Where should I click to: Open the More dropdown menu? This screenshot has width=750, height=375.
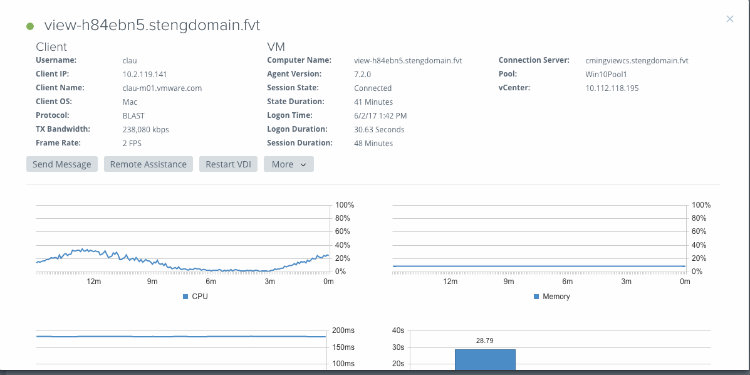[x=288, y=164]
